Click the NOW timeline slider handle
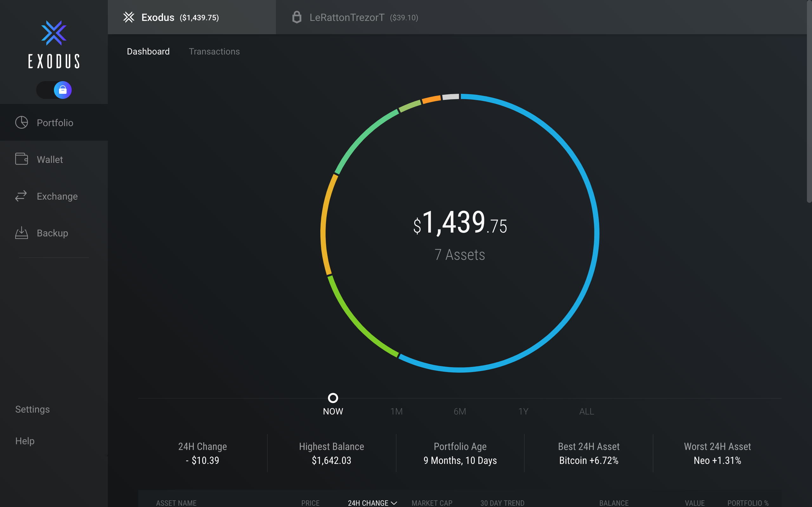Image resolution: width=812 pixels, height=507 pixels. click(x=333, y=398)
